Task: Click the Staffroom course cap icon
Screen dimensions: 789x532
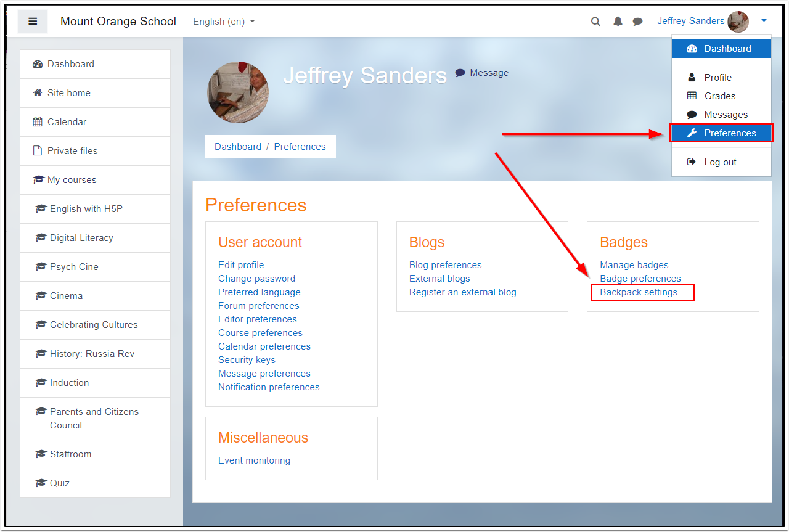Action: tap(41, 454)
